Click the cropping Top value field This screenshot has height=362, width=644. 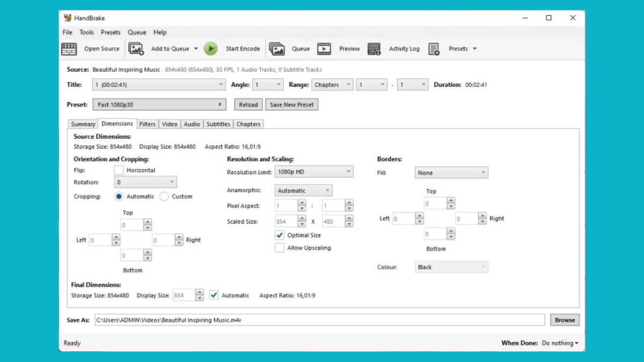click(x=132, y=225)
